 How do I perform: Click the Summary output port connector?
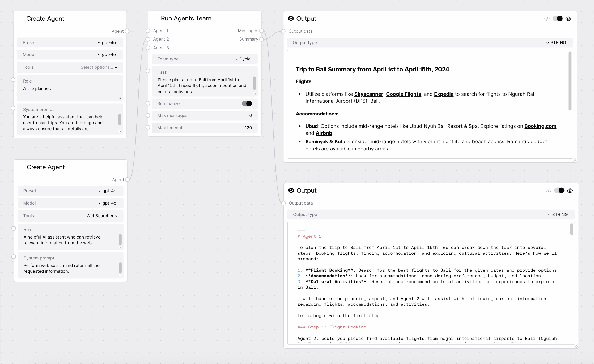point(262,39)
